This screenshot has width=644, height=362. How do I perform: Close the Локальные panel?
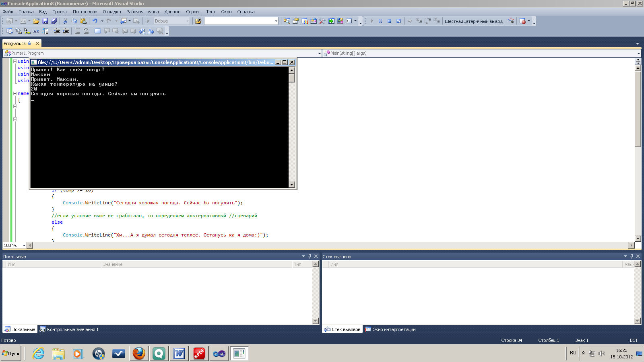click(x=316, y=256)
